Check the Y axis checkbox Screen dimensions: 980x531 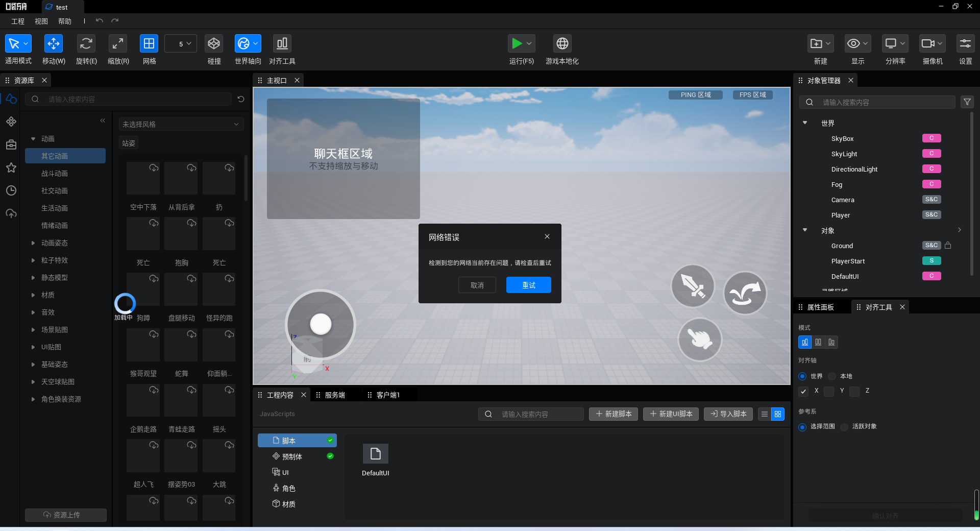(x=829, y=391)
